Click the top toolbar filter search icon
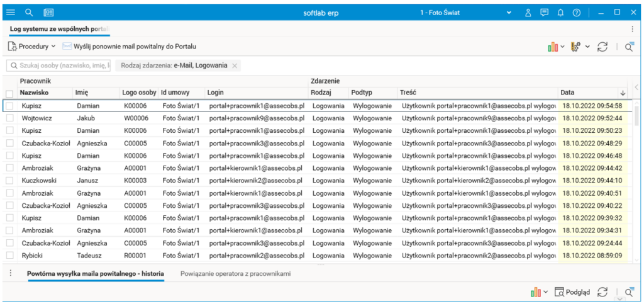The width and height of the screenshot is (644, 306). [628, 47]
